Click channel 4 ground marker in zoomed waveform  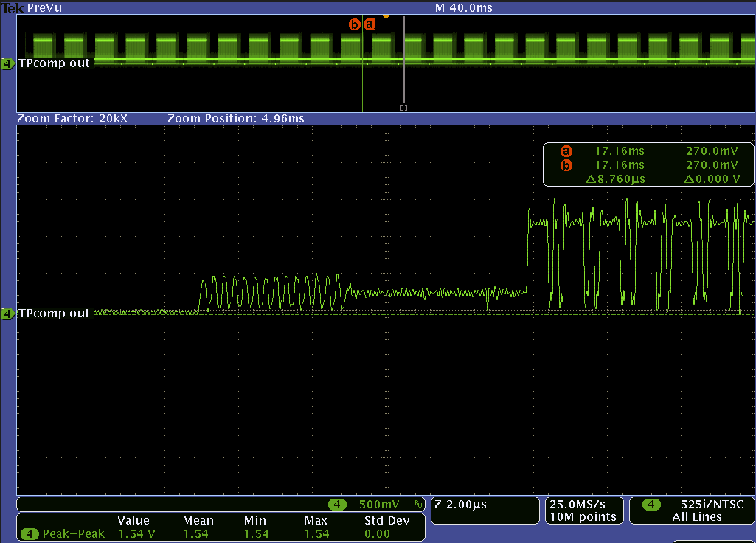8,314
